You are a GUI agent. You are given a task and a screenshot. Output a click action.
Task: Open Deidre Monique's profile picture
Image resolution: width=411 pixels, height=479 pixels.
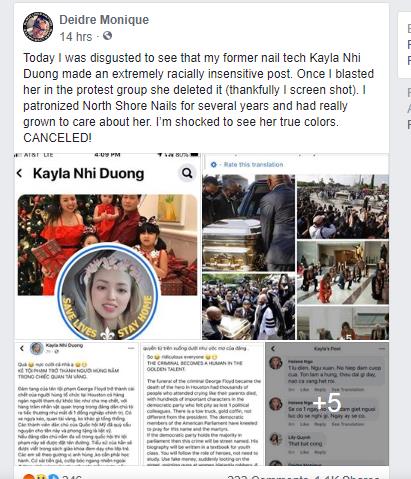38,27
